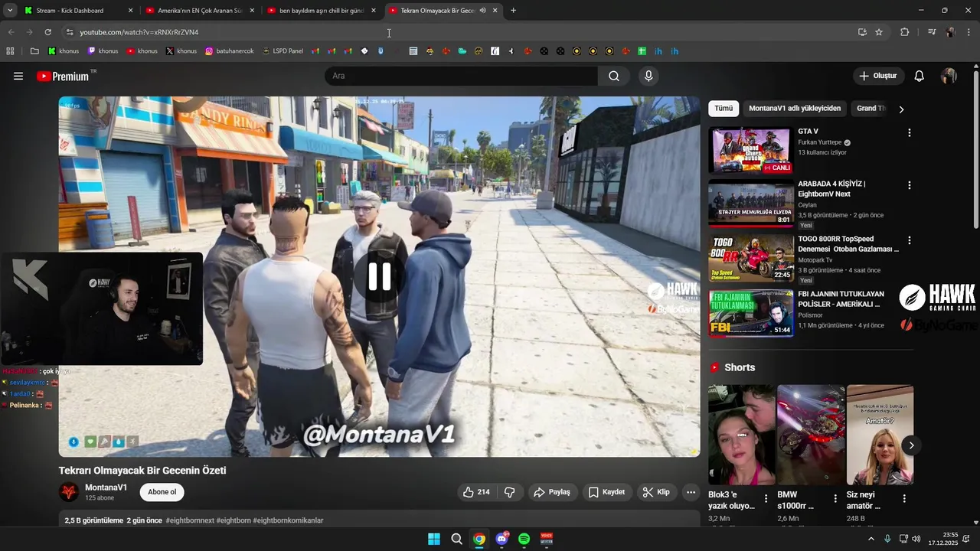Share the video via Paylaş
This screenshot has width=980, height=551.
(552, 492)
